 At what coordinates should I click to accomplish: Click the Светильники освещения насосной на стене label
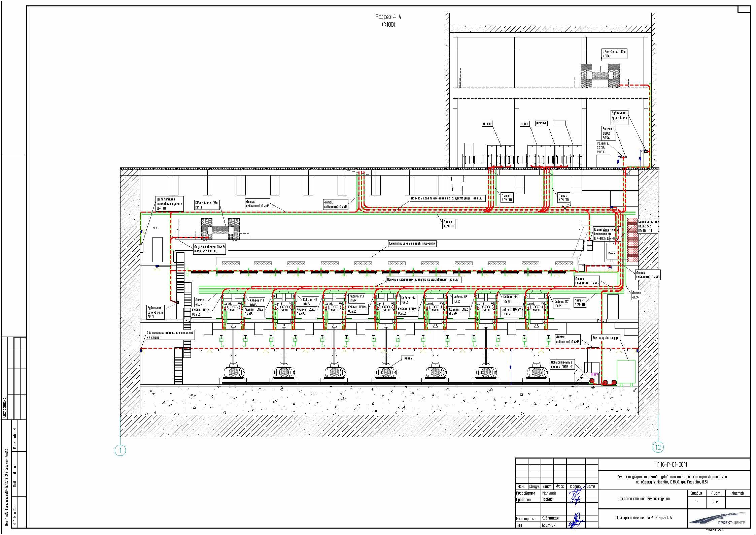click(x=170, y=335)
